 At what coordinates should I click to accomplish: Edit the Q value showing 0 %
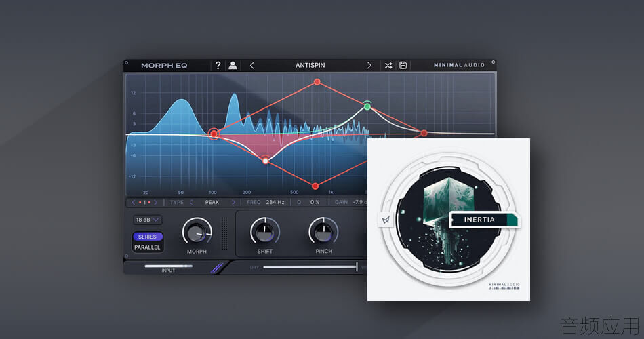pyautogui.click(x=315, y=202)
